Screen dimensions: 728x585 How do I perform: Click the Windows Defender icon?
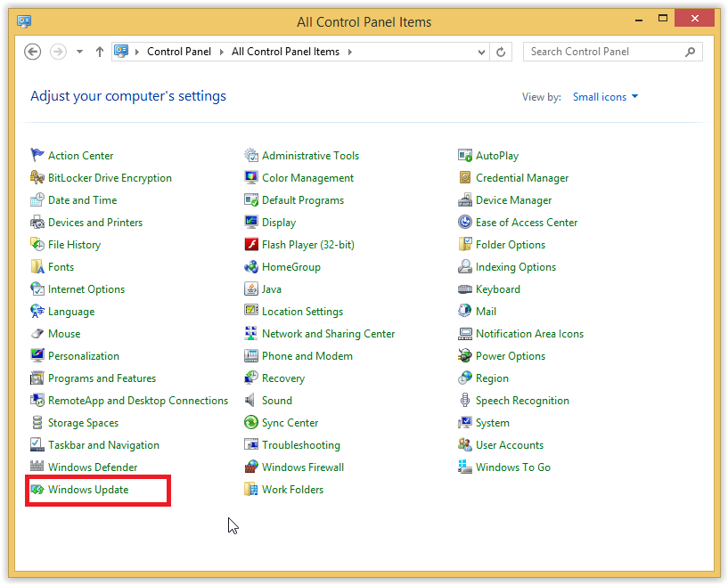(x=37, y=466)
